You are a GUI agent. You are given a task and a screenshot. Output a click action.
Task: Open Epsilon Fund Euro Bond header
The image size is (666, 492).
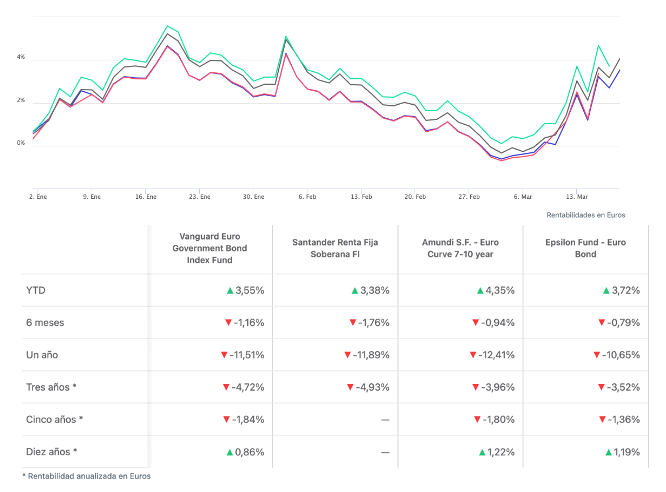tap(585, 248)
